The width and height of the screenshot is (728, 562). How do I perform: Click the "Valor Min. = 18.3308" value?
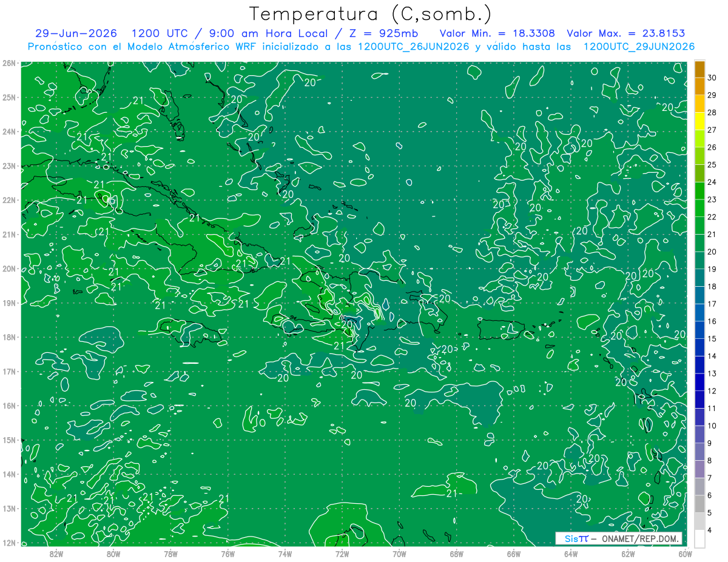[x=497, y=33]
